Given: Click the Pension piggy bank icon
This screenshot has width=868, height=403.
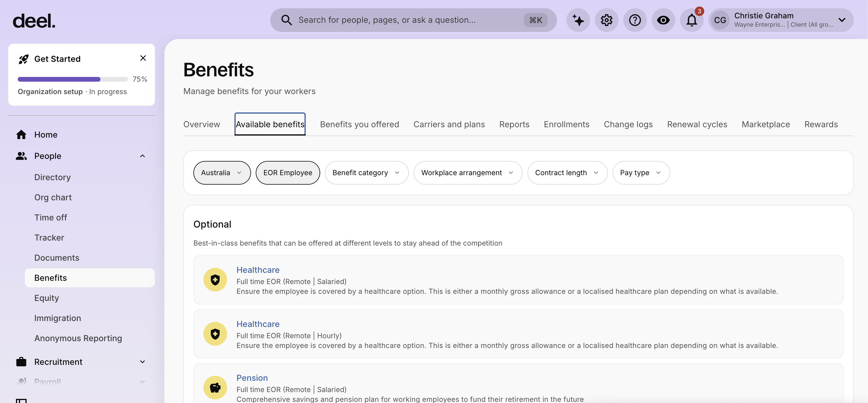Looking at the screenshot, I should 215,388.
